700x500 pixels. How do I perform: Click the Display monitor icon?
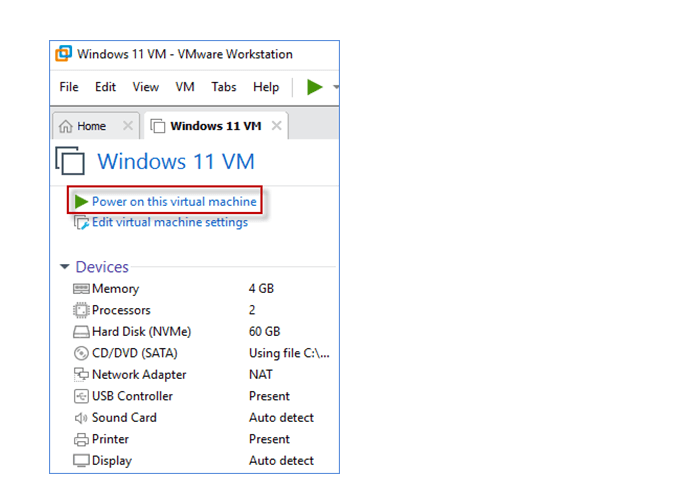[81, 461]
